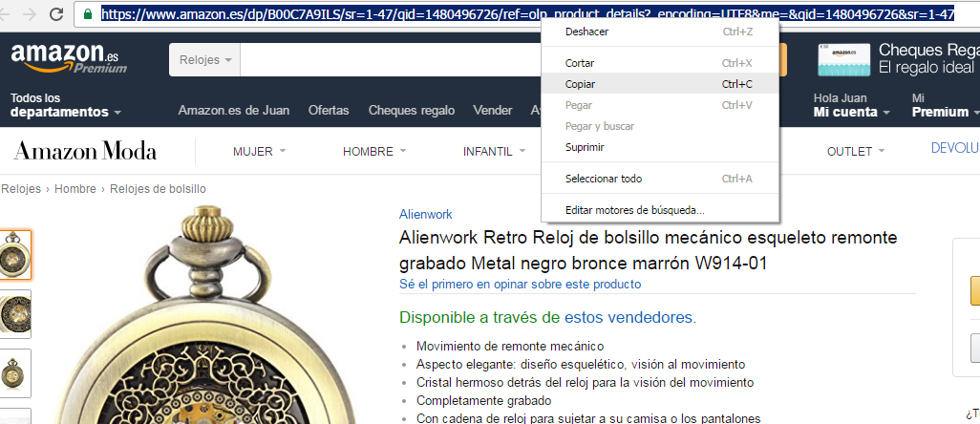Viewport: 980px width, 424px height.
Task: Select the third pocket watch thumbnail
Action: (15, 373)
